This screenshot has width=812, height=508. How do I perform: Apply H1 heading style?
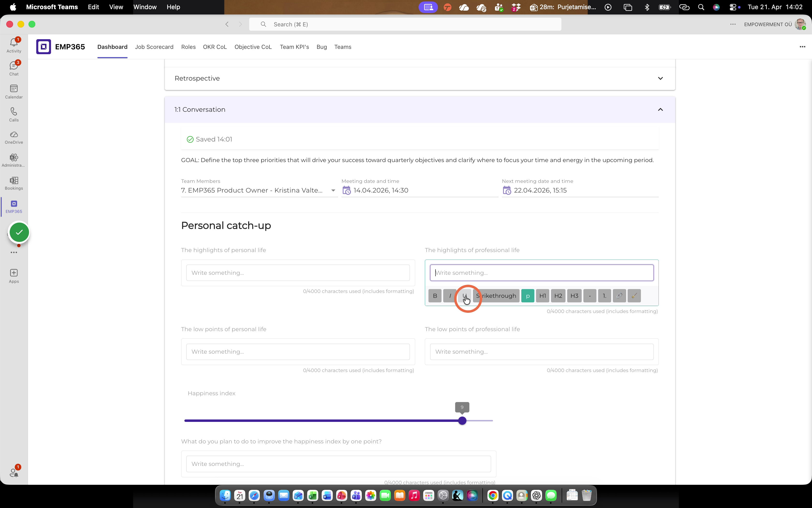pos(543,296)
